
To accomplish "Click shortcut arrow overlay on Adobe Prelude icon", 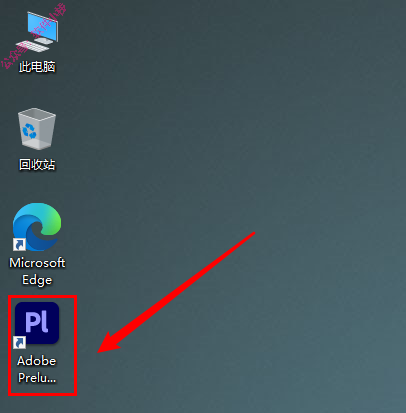I will click(x=19, y=342).
